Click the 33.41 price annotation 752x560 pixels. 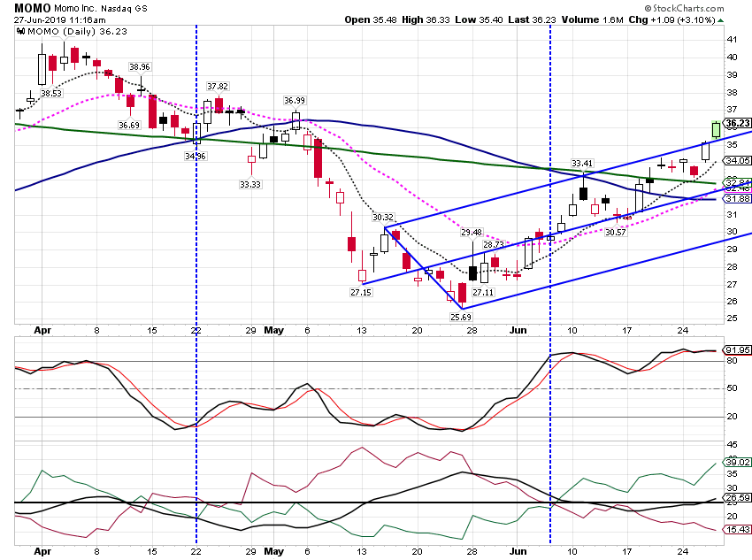tap(582, 164)
